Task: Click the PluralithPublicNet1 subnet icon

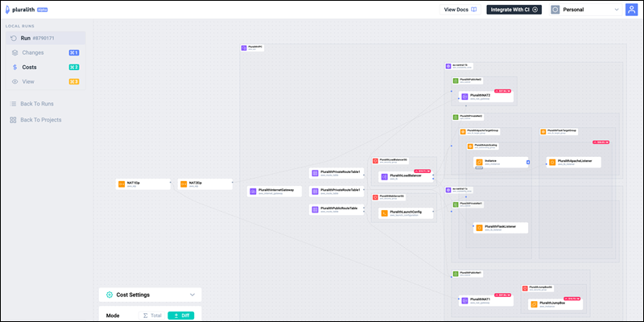Action: tap(456, 274)
